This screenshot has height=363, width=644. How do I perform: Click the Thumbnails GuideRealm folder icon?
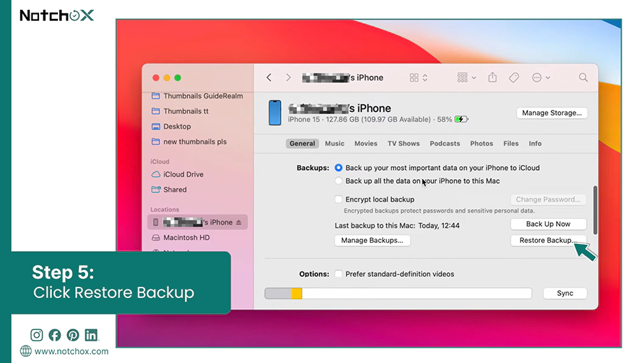156,96
